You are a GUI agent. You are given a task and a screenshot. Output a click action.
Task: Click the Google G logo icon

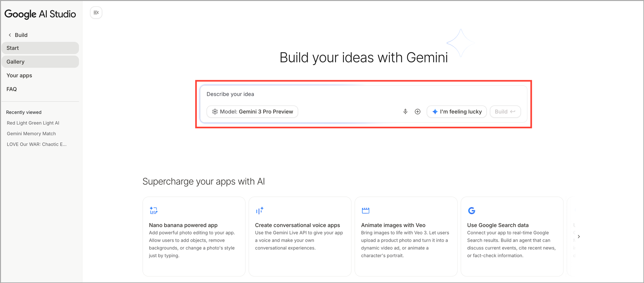[471, 211]
